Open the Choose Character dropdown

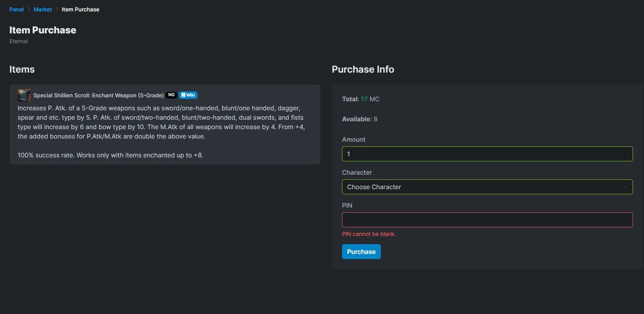[x=487, y=187]
